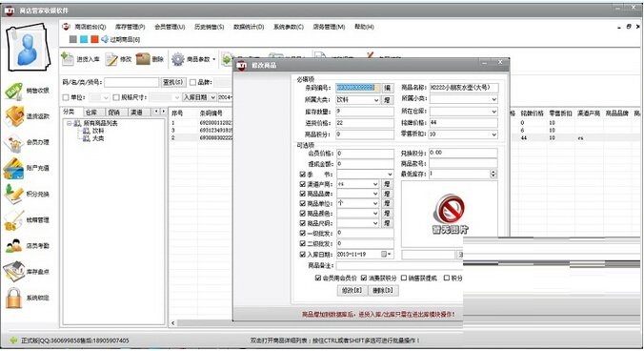Screen dimensions: 644x351
Task: Click the 增 button beside 商品尺码
Action: click(387, 223)
